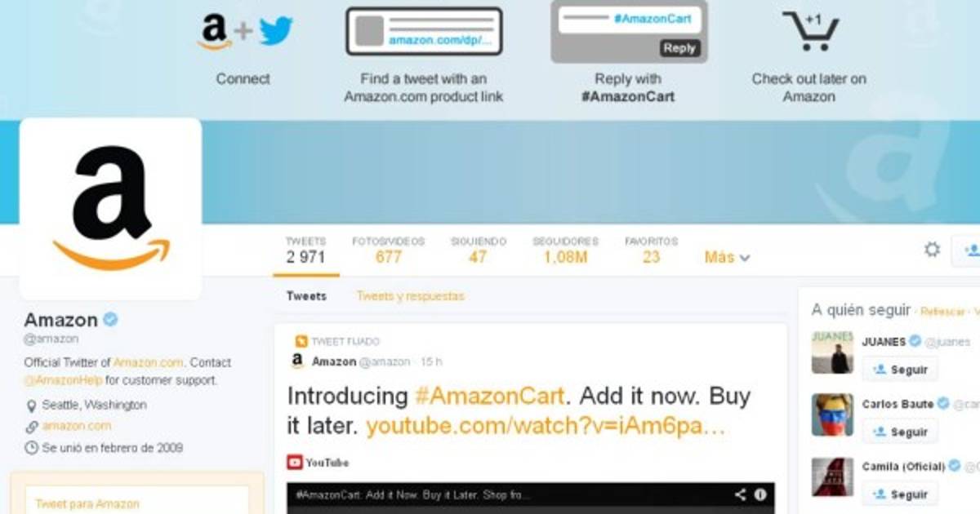Click Amazon verified badge next to name
The image size is (980, 514).
point(110,319)
